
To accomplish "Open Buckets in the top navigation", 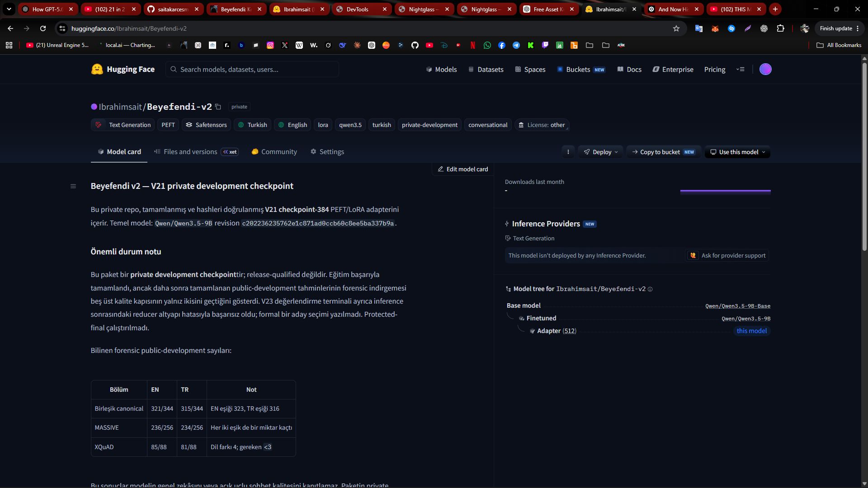I will [581, 70].
